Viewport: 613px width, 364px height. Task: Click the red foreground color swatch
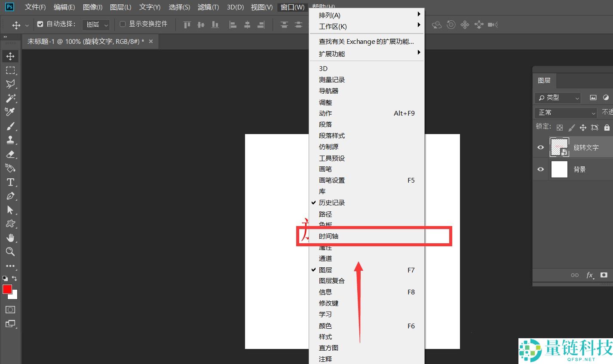coord(7,289)
